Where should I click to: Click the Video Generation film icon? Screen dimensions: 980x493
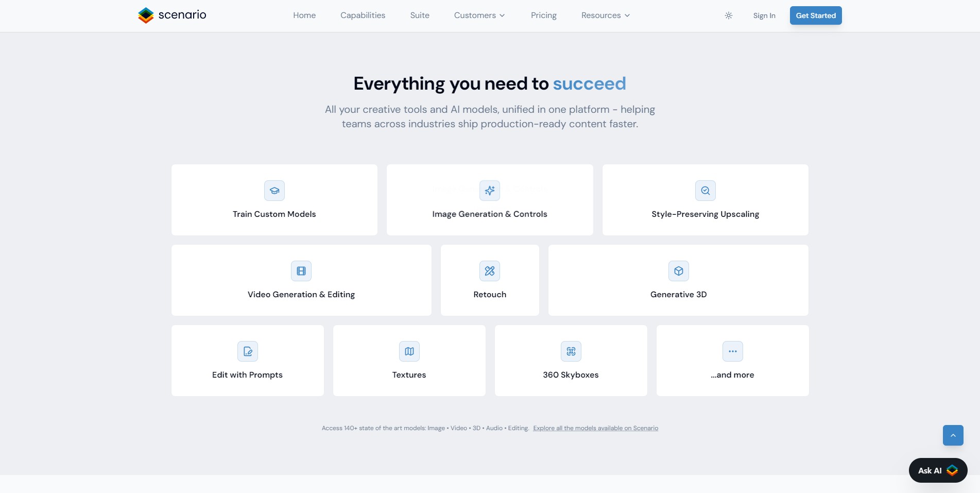tap(301, 271)
